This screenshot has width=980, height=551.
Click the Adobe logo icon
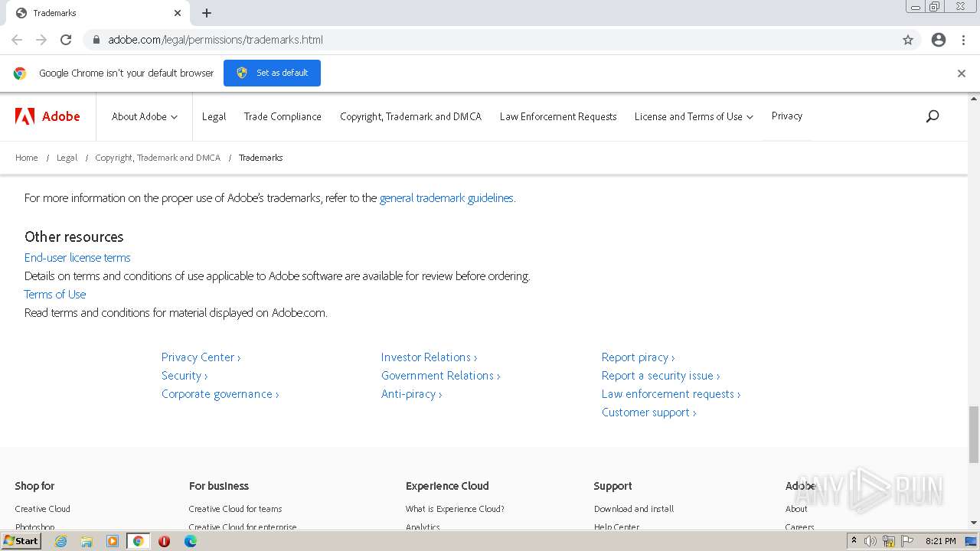click(x=25, y=116)
